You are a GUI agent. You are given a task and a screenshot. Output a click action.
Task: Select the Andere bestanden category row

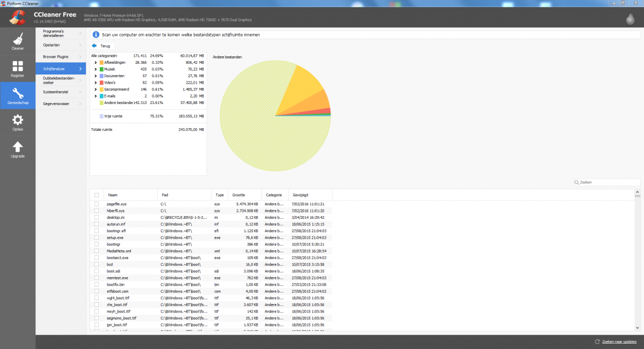tap(148, 102)
